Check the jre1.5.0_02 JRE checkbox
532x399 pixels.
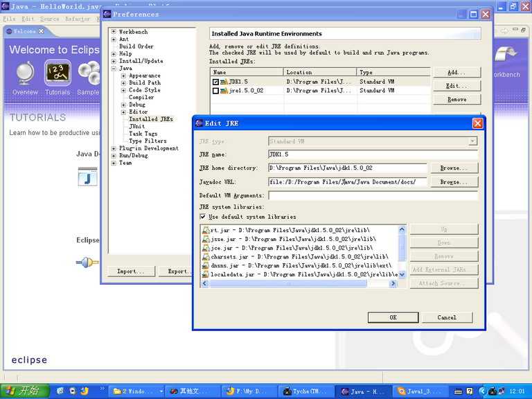click(215, 91)
